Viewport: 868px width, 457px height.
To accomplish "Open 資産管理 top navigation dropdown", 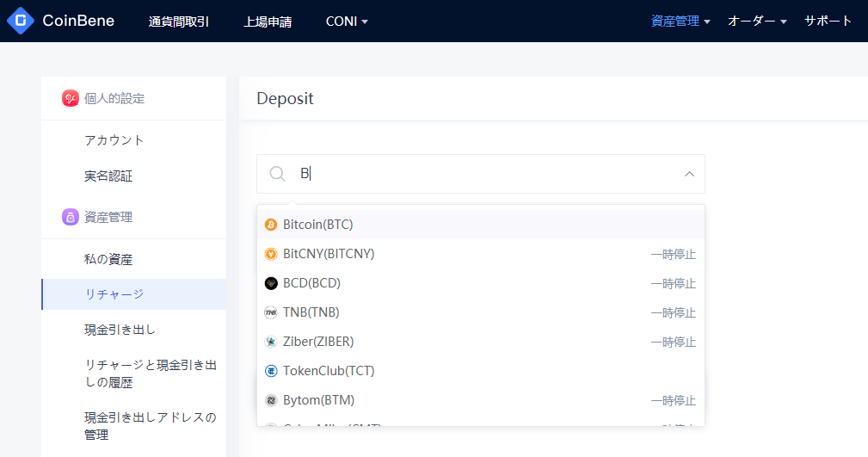I will [680, 21].
